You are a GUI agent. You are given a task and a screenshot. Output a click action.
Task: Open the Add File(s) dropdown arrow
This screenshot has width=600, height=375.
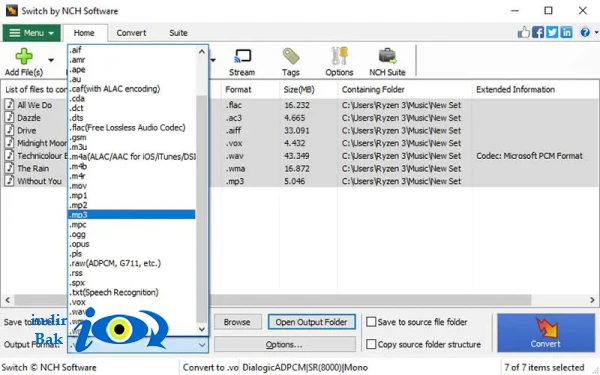[x=51, y=60]
